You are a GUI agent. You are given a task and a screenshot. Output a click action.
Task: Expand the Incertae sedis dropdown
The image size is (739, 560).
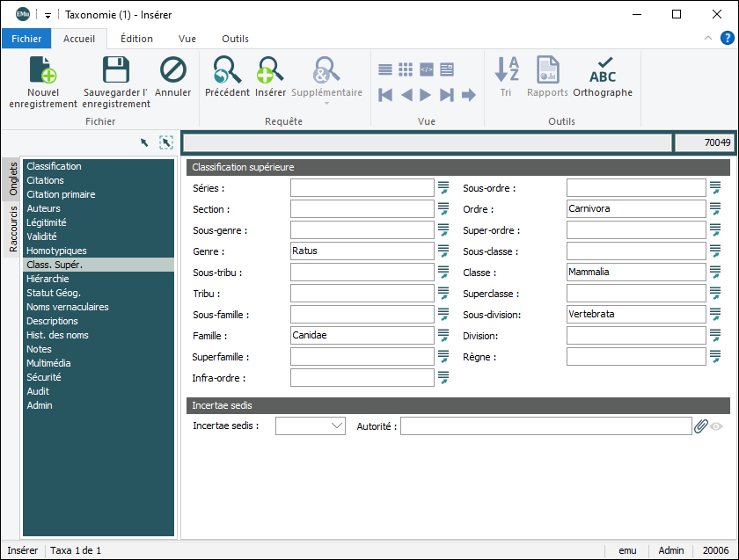tap(337, 426)
